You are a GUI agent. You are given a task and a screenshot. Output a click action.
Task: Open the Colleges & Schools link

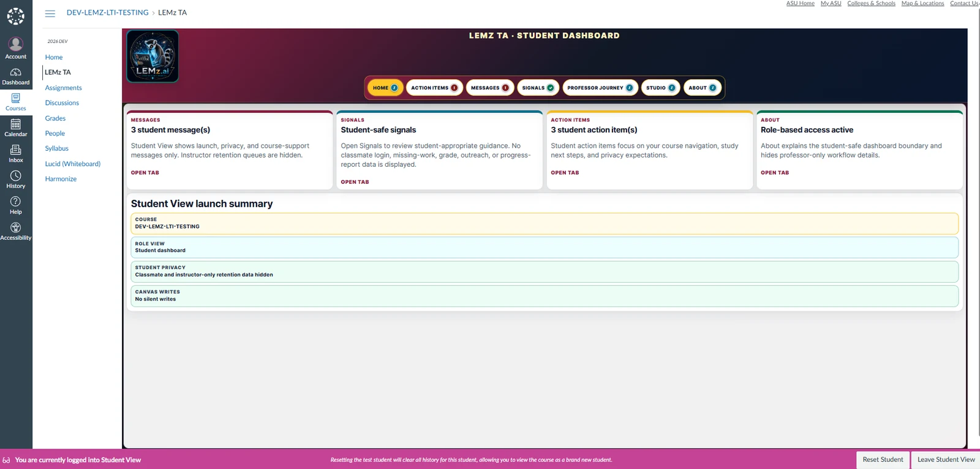click(x=871, y=4)
